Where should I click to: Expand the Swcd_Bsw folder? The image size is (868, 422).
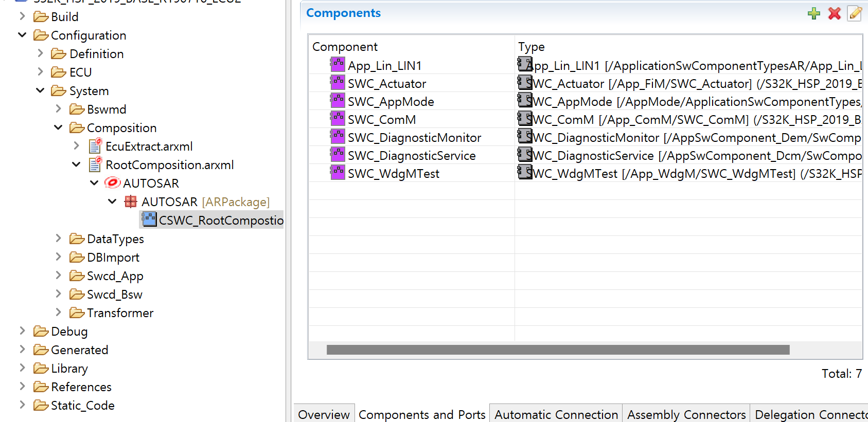58,294
